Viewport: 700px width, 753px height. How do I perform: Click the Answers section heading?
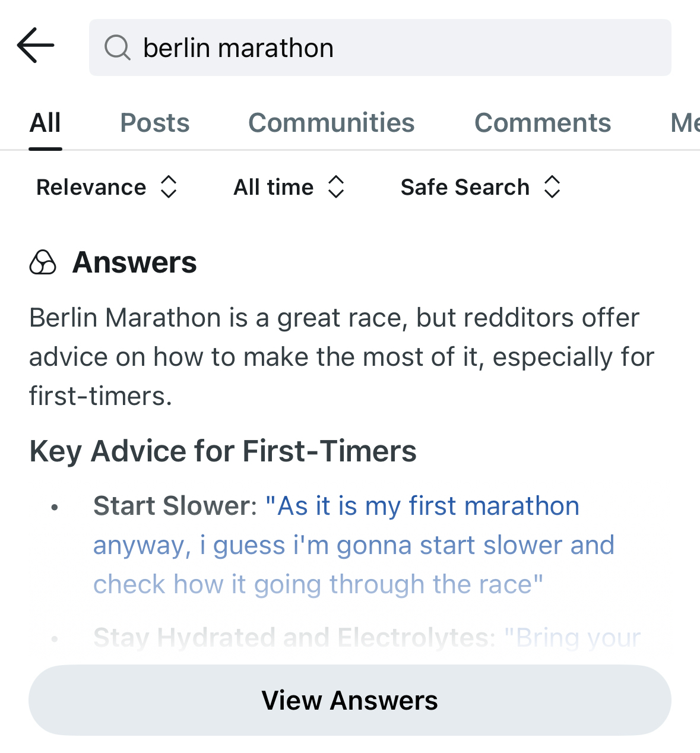(x=134, y=262)
